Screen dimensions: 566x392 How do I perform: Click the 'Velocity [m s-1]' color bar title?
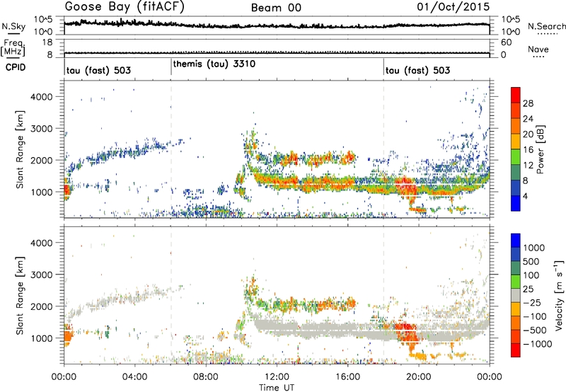559,295
